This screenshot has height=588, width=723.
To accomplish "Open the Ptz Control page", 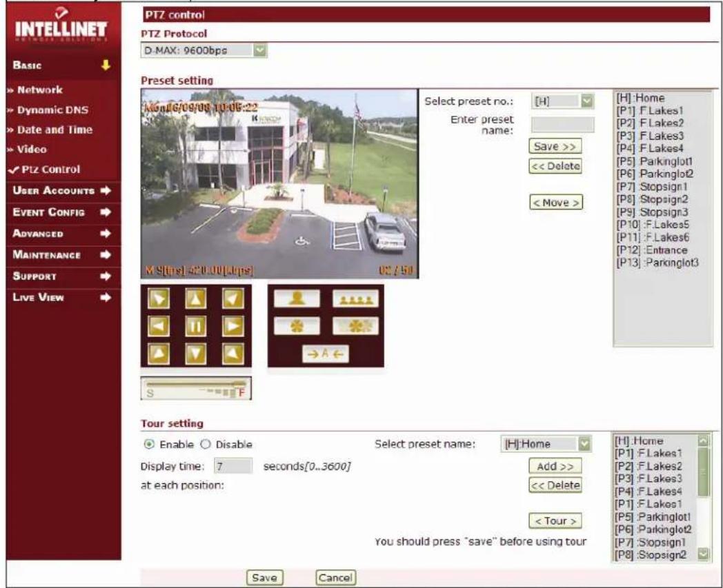I will tap(51, 170).
